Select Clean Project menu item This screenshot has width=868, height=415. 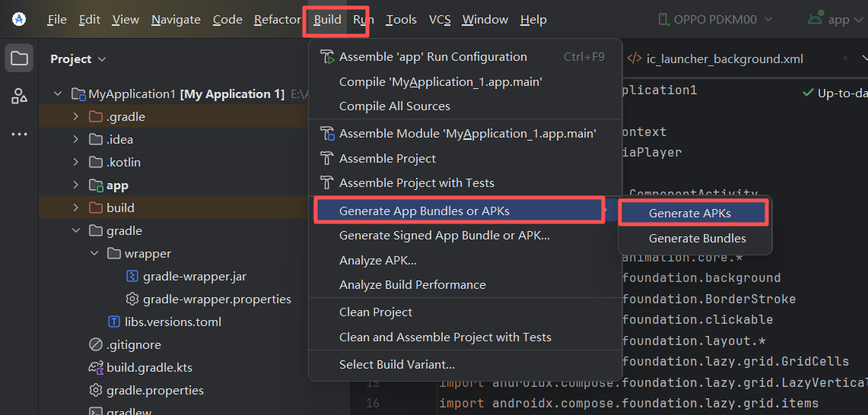tap(376, 312)
